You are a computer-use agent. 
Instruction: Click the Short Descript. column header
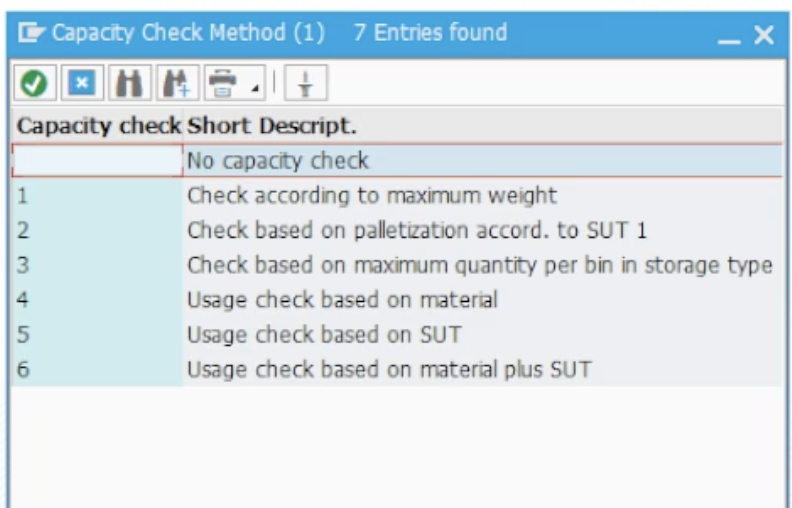(272, 127)
